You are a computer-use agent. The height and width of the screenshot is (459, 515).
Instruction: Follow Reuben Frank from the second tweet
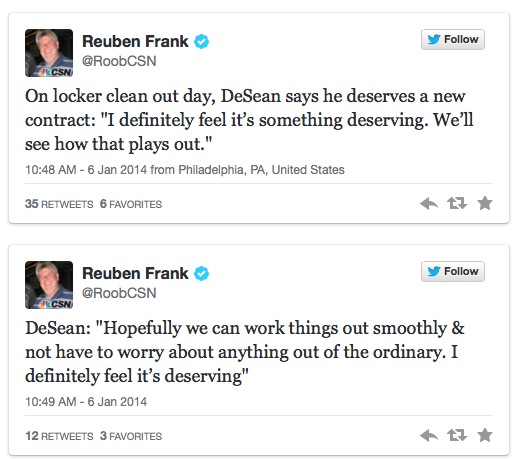[453, 271]
